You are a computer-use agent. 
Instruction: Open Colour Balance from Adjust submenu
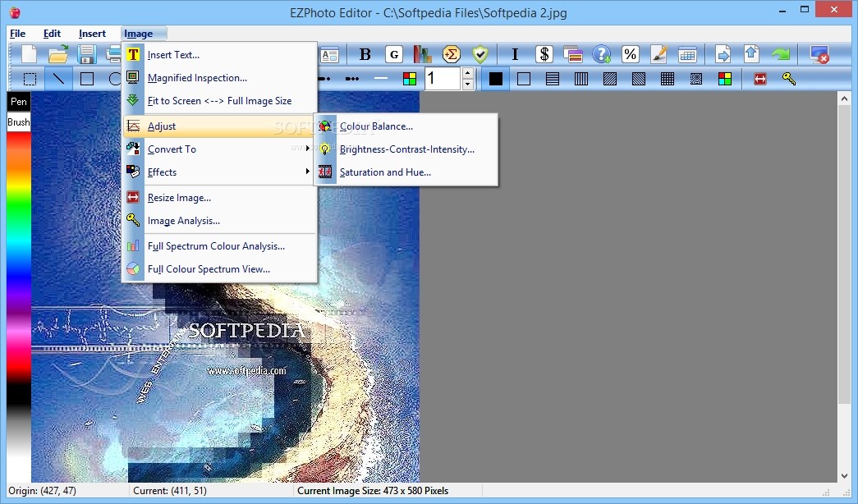pos(406,126)
